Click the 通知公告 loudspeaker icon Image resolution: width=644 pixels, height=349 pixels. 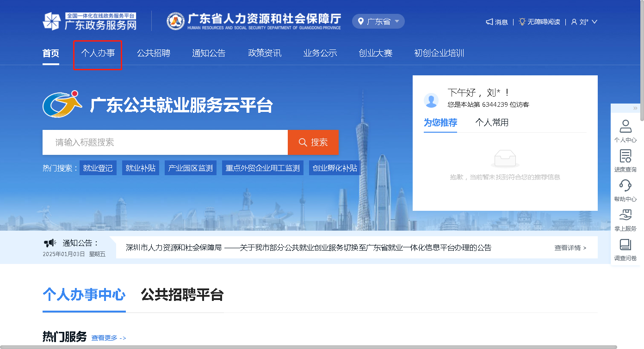50,243
